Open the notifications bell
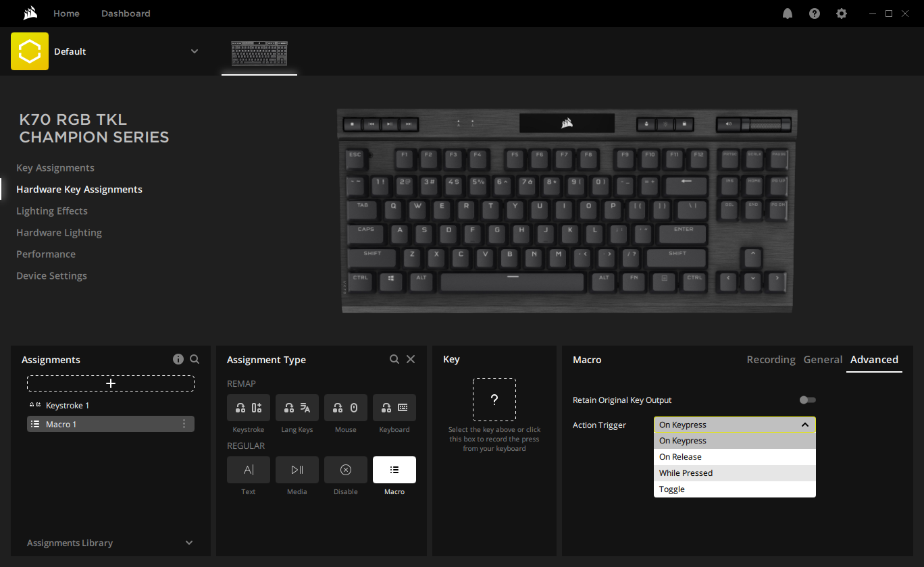 tap(788, 13)
